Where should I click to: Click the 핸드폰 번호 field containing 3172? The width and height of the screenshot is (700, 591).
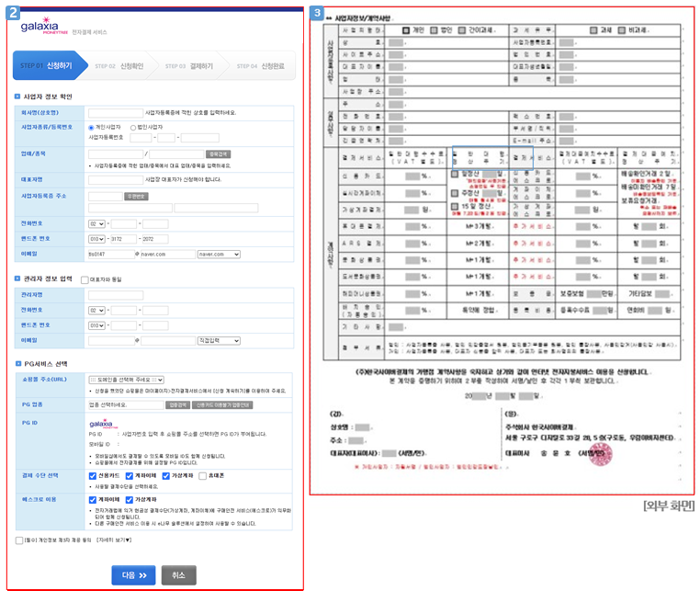(x=124, y=239)
